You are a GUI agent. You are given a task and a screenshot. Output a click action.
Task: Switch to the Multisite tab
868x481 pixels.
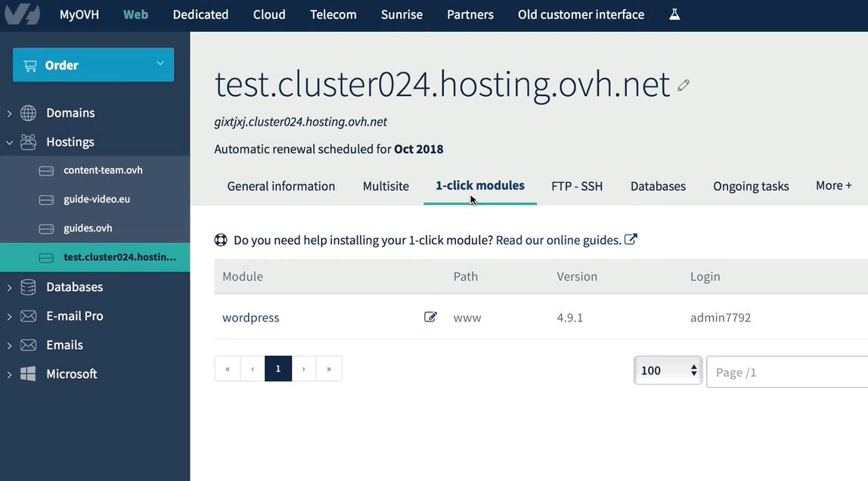click(386, 186)
